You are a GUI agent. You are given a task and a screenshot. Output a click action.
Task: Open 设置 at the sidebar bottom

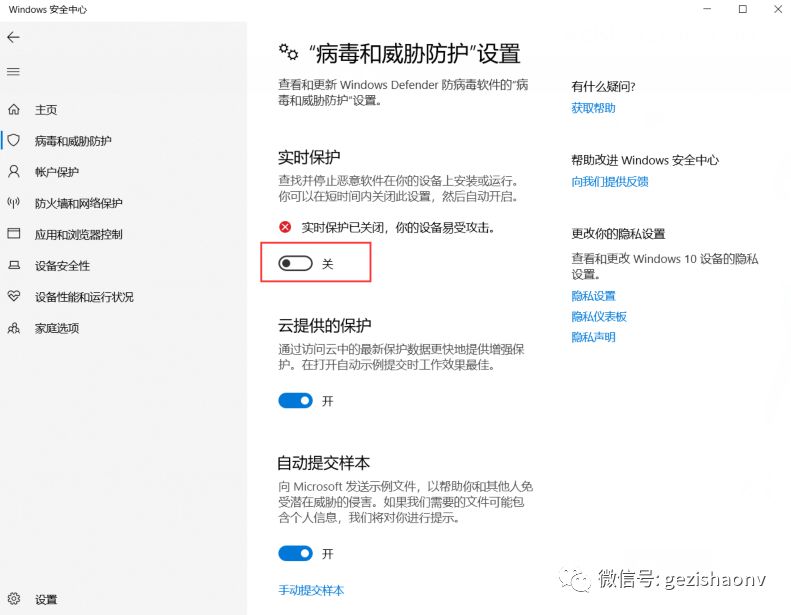(x=46, y=599)
